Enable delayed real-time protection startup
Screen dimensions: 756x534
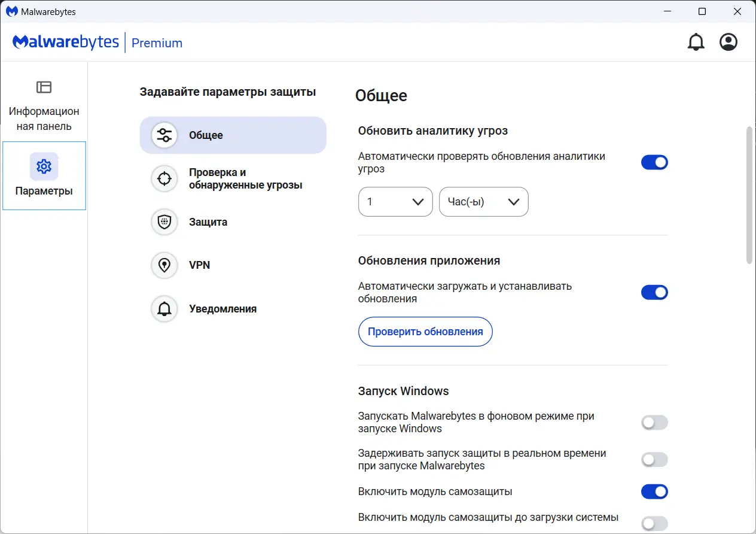tap(654, 459)
